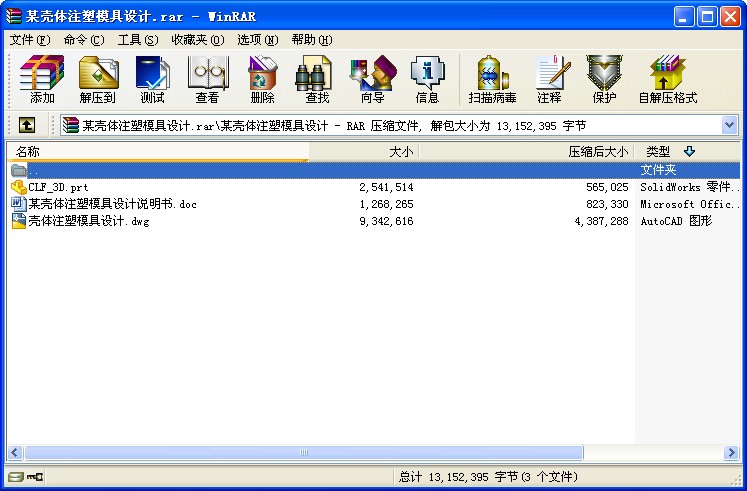Open the 向导 (Wizard) tool
747x491 pixels.
pos(372,79)
